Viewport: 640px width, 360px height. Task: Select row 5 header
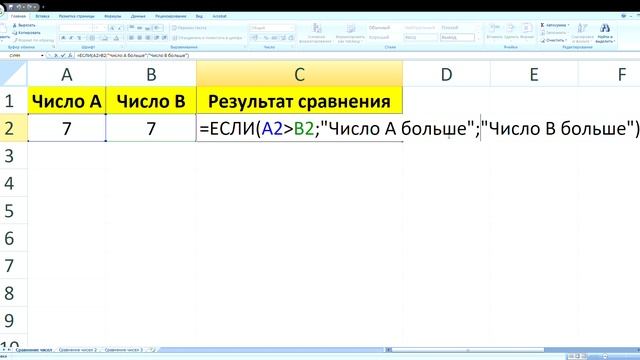[13, 211]
